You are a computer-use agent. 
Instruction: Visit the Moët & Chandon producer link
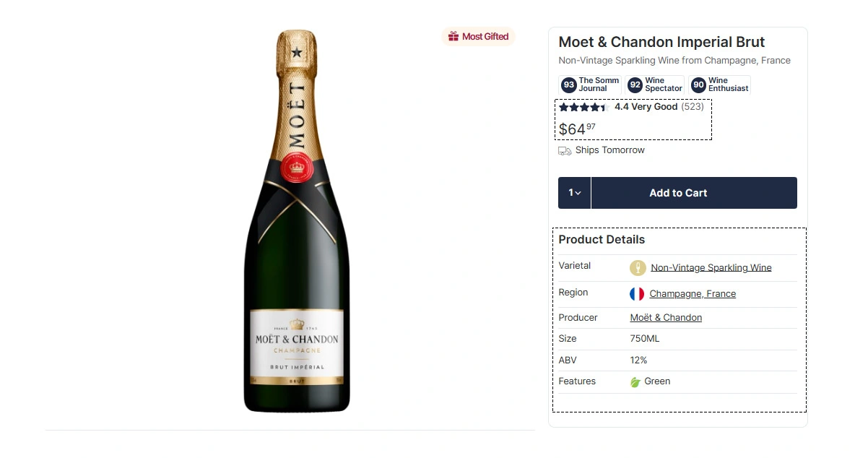(666, 318)
